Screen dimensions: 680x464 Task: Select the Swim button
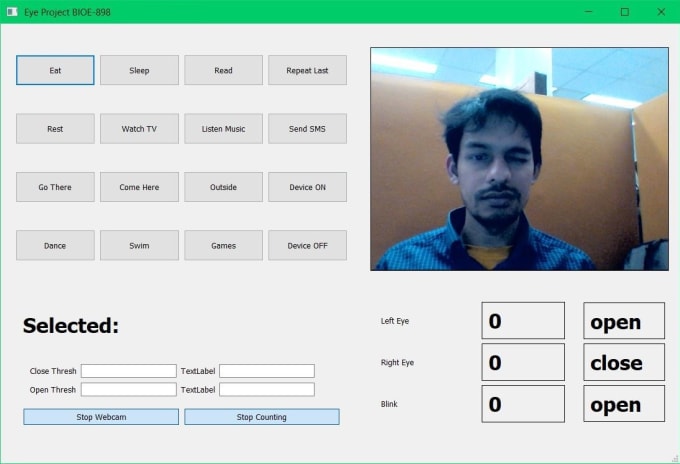click(139, 245)
